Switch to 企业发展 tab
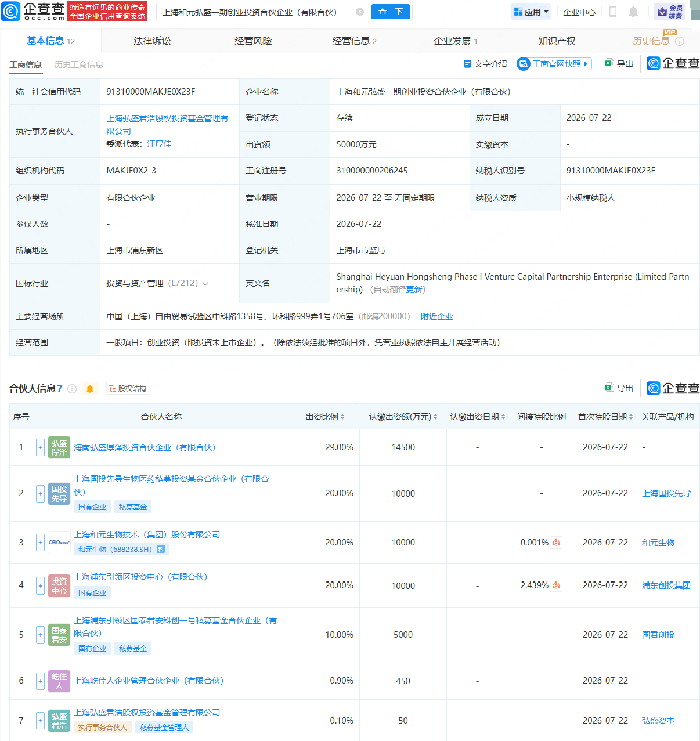The width and height of the screenshot is (700, 741). (456, 41)
